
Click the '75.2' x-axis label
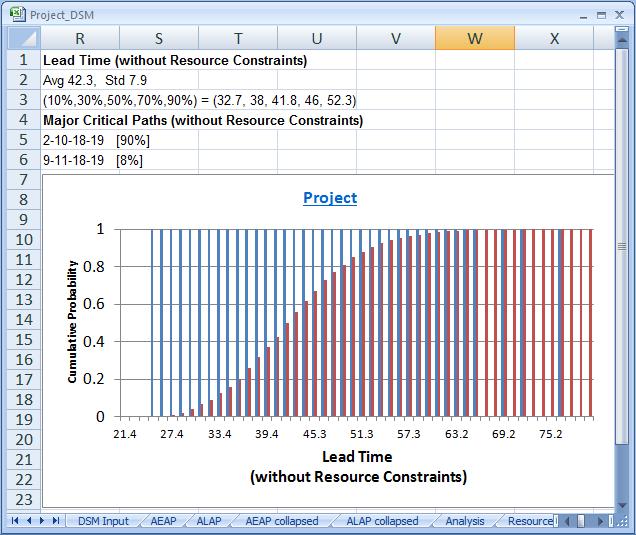(x=551, y=434)
